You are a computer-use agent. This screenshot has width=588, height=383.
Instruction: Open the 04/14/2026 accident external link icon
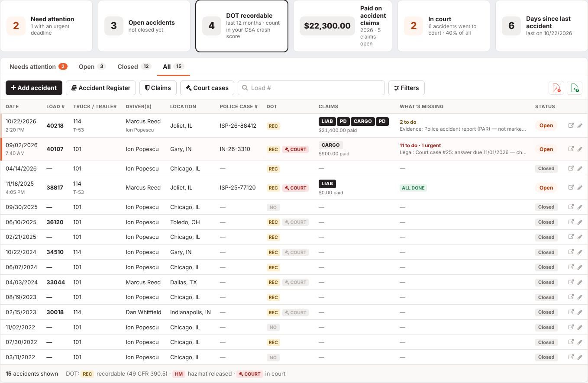571,168
